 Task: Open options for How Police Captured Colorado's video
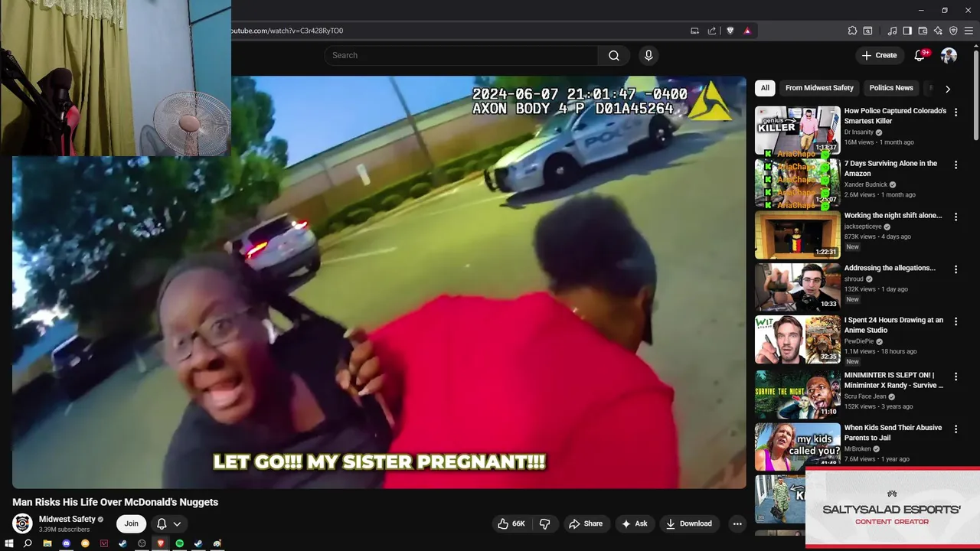coord(955,112)
